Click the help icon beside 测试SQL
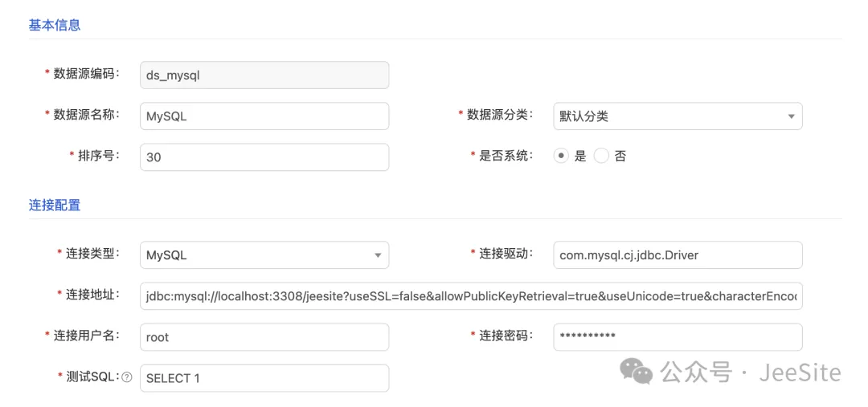Screen dimensions: 868x407 pos(127,377)
